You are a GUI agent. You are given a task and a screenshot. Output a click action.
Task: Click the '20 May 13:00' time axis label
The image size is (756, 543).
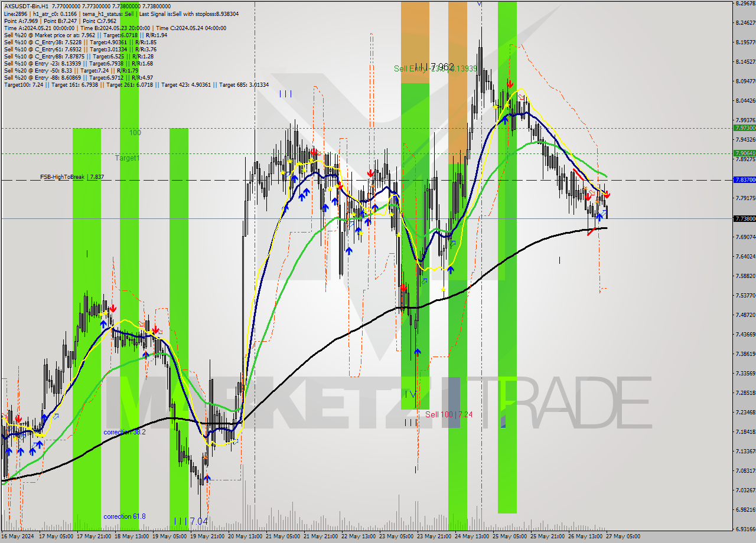[245, 537]
